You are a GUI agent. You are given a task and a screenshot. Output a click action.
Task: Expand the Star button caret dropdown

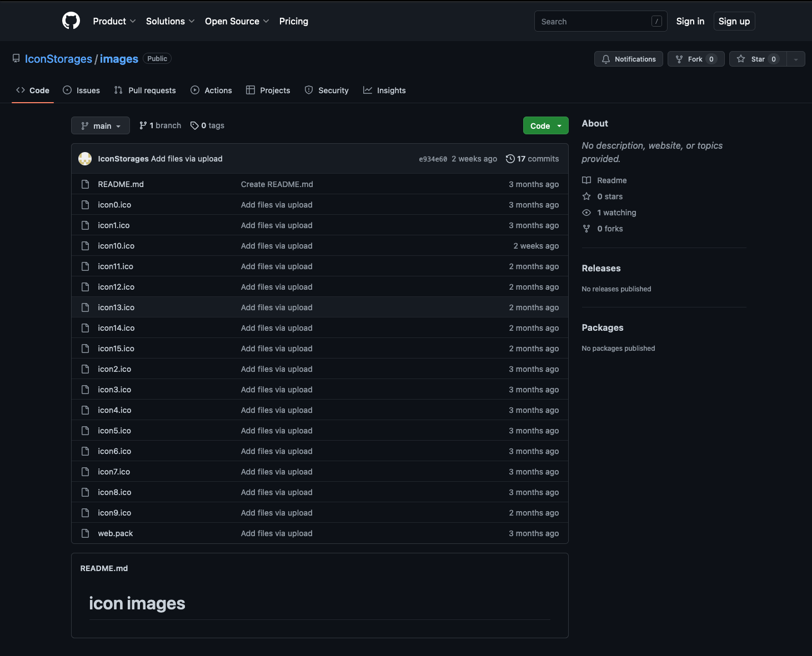(795, 59)
